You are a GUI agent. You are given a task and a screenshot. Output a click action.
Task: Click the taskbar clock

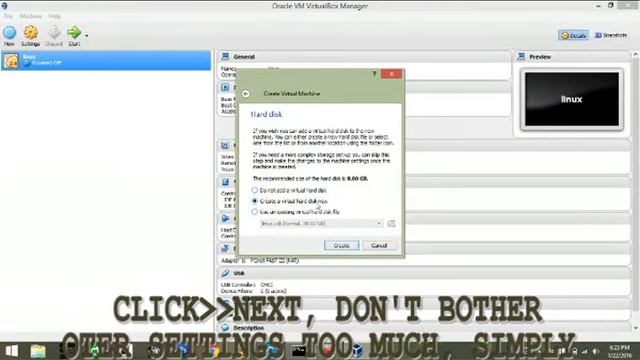tap(620, 351)
